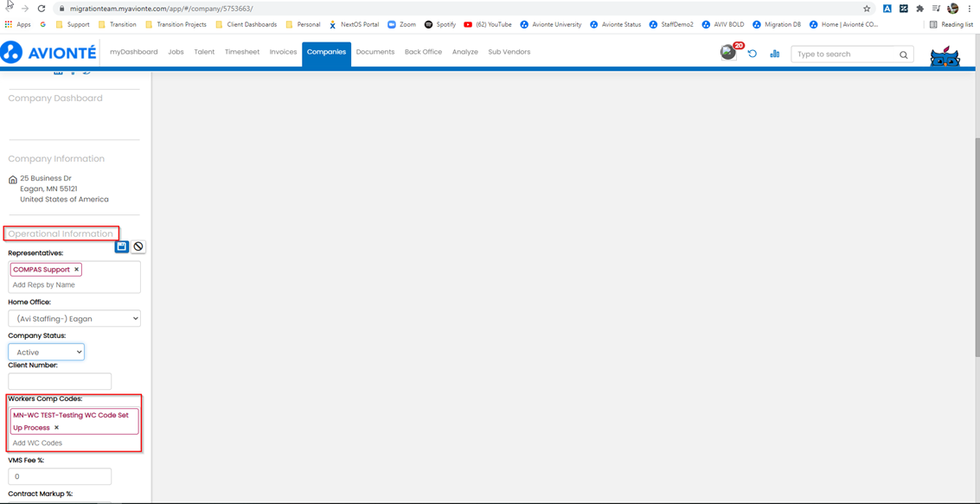The image size is (980, 504).
Task: Click the blue refresh history icon
Action: pyautogui.click(x=753, y=54)
